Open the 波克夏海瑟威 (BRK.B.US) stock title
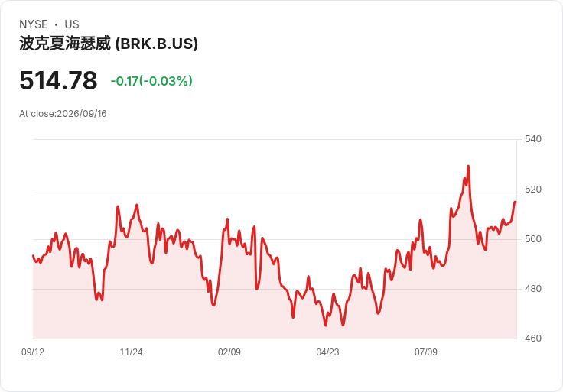The image size is (563, 392). (109, 44)
